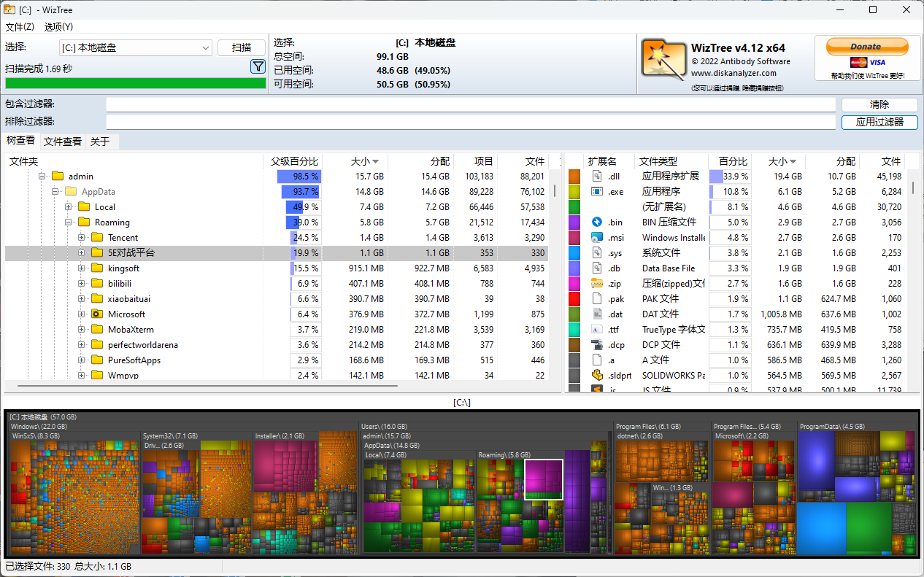Click the .bin file type icon
This screenshot has height=577, width=924.
coord(597,222)
